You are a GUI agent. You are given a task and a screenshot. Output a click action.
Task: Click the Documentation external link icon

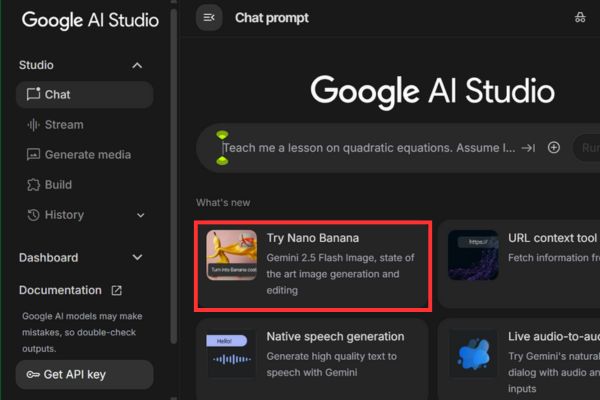pyautogui.click(x=116, y=290)
